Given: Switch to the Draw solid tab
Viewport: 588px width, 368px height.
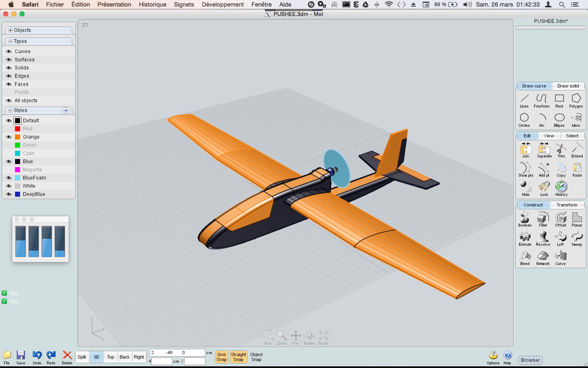Looking at the screenshot, I should click(x=568, y=86).
